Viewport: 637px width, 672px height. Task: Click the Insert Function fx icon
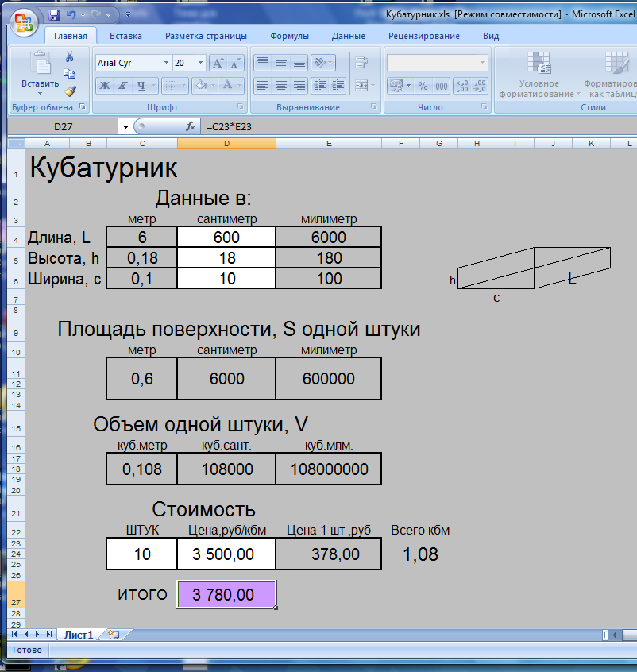tap(191, 126)
